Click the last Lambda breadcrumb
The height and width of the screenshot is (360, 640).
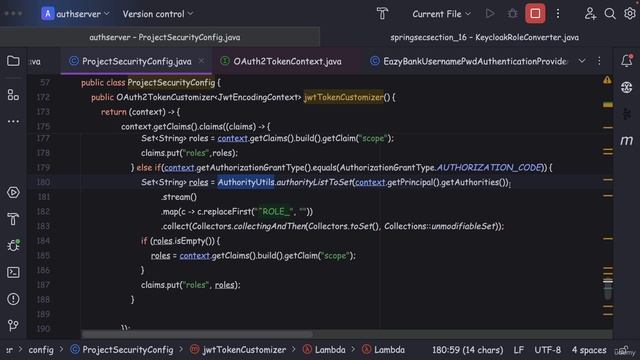click(x=384, y=350)
